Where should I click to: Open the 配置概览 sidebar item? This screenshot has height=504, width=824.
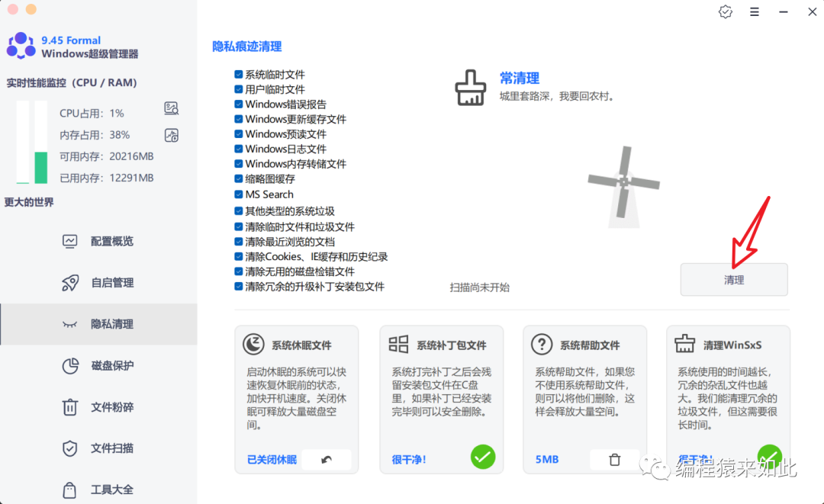pos(98,241)
